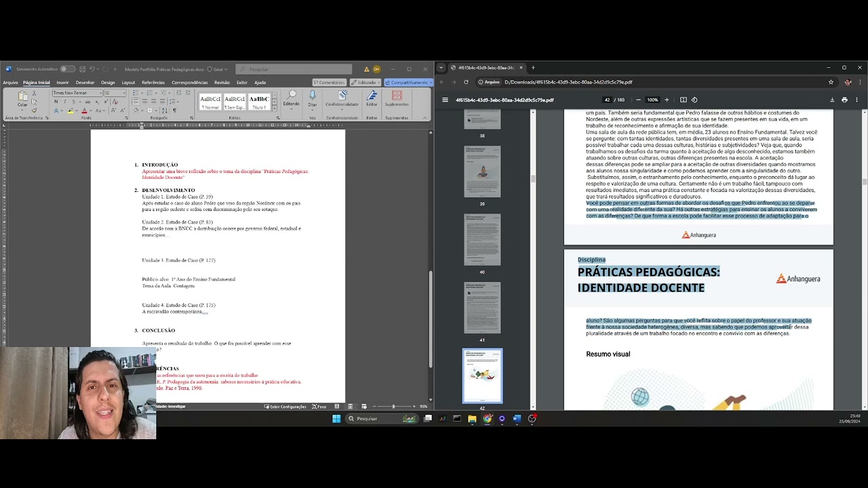The image size is (868, 488).
Task: Click the bullet list icon
Action: (x=136, y=93)
